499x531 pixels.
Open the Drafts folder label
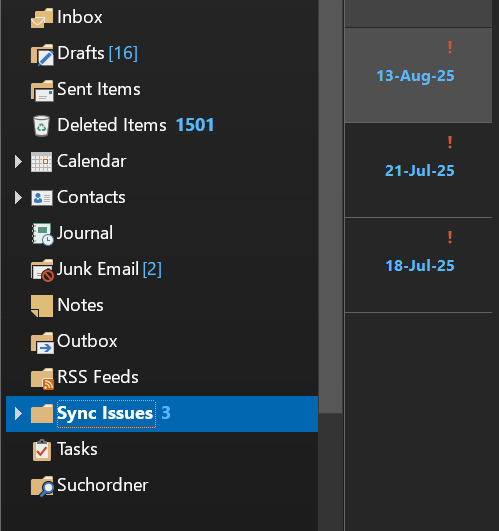[81, 53]
